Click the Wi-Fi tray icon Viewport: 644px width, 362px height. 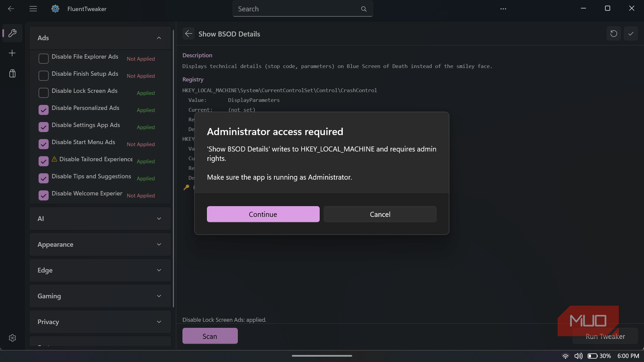tap(565, 356)
